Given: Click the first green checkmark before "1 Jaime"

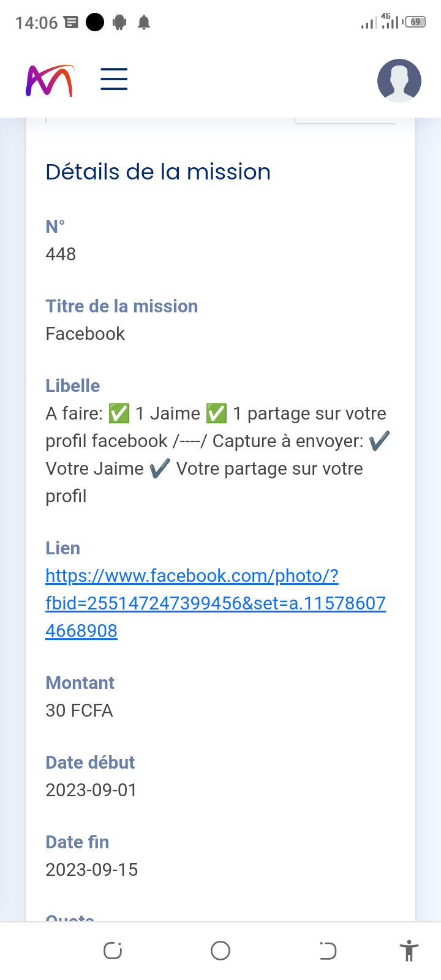Looking at the screenshot, I should [x=119, y=413].
